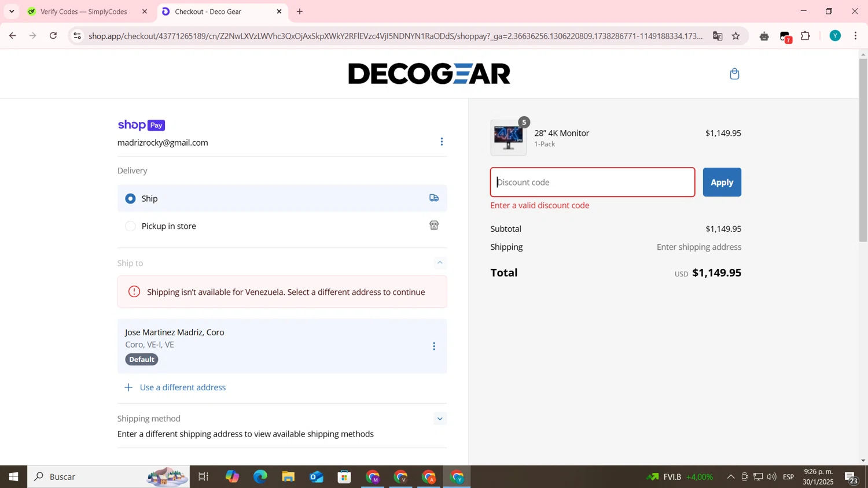
Task: Open the Chrome three-dot menu
Action: tap(856, 36)
